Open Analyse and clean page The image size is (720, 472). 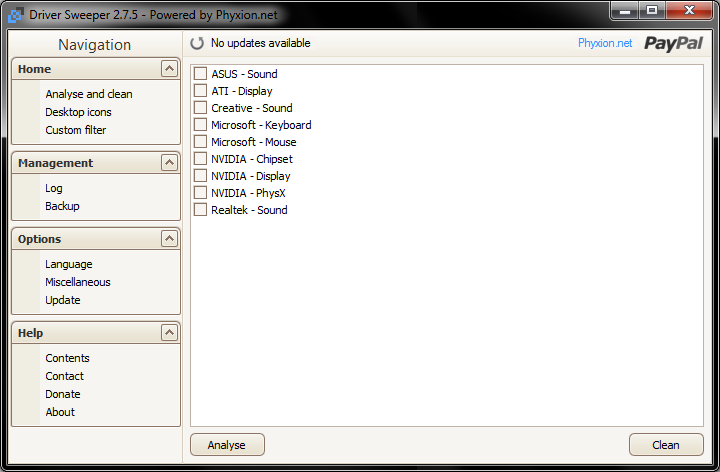pos(89,94)
